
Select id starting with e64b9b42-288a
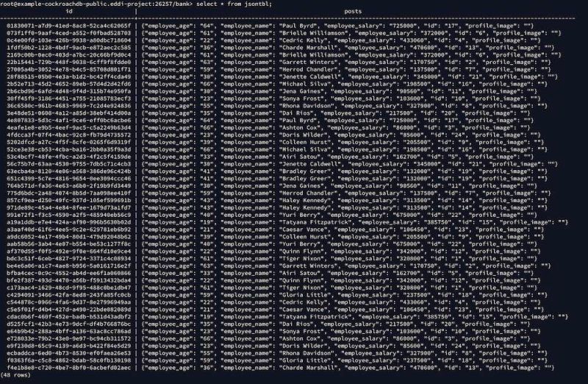(x=68, y=332)
